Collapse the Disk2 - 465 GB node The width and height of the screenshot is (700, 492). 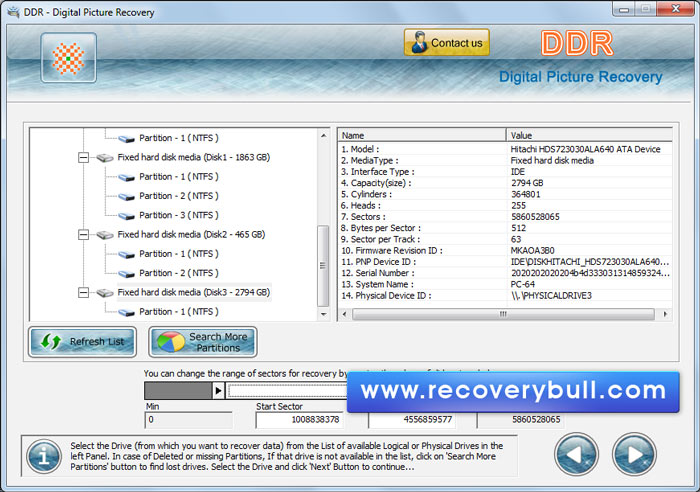(83, 235)
